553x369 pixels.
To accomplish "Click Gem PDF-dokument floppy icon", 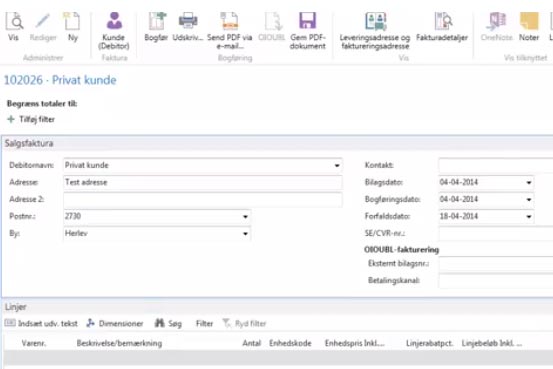I will 308,21.
